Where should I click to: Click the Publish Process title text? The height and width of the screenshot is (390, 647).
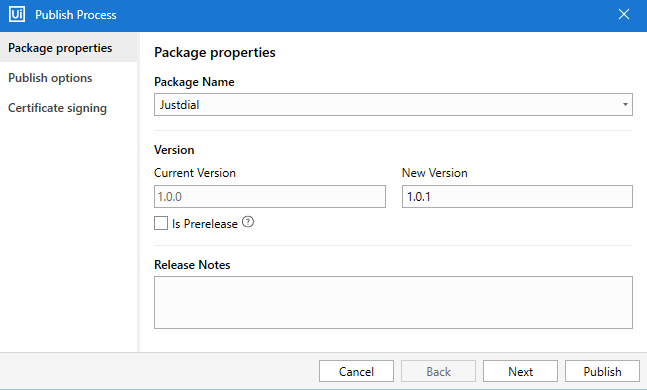coord(76,15)
